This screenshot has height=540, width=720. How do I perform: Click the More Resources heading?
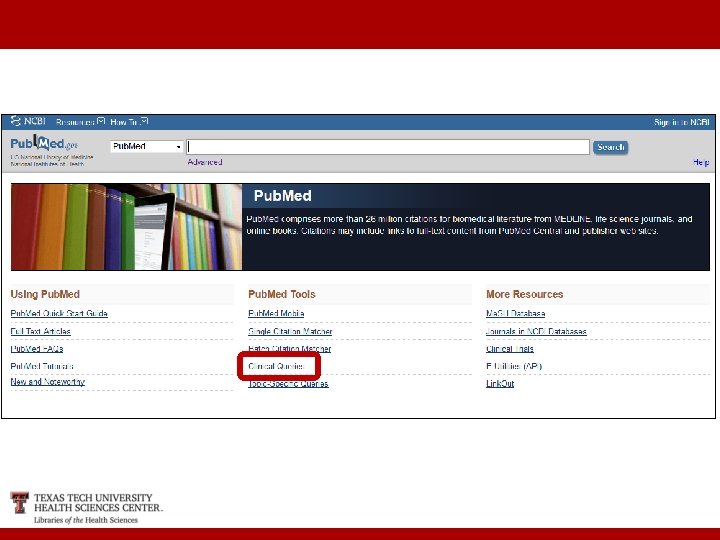pos(524,294)
